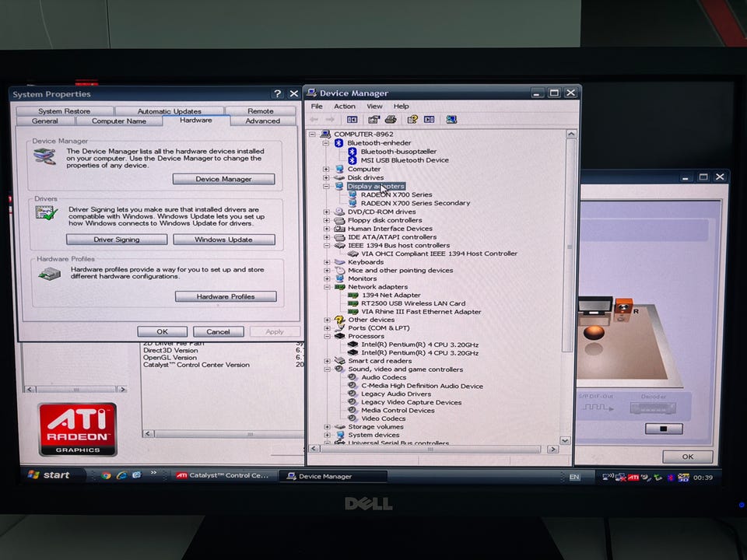This screenshot has width=747, height=560.
Task: Click the Catalyst Control Center taskbar button
Action: [x=223, y=475]
